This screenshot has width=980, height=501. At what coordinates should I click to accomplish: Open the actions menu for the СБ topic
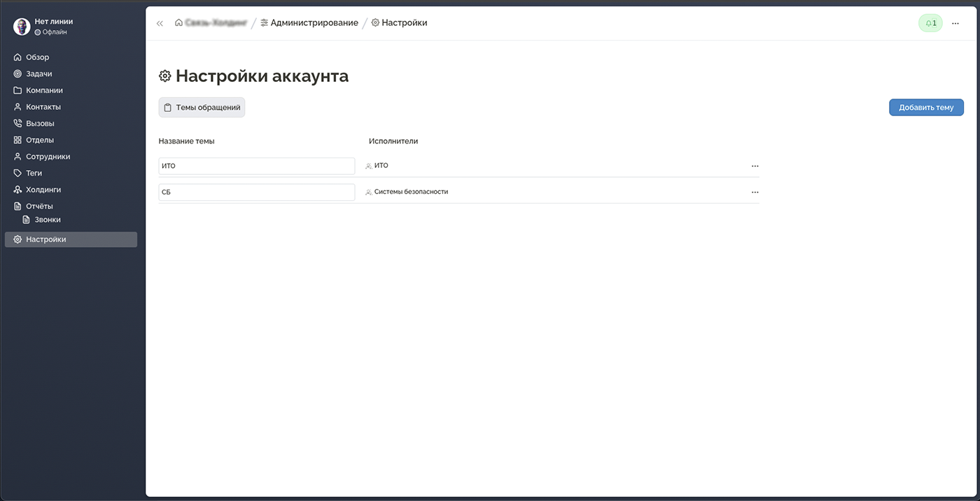(755, 192)
